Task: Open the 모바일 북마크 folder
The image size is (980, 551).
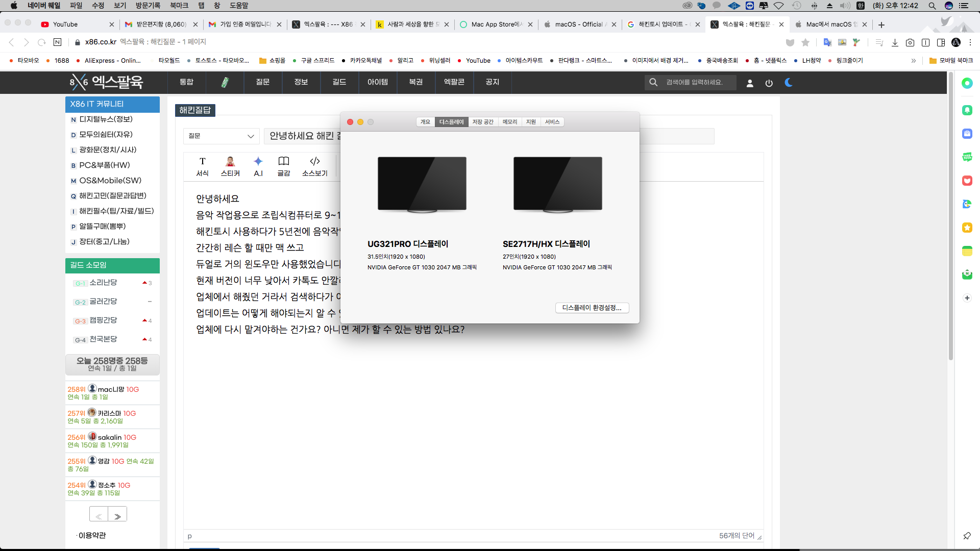Action: [x=951, y=61]
